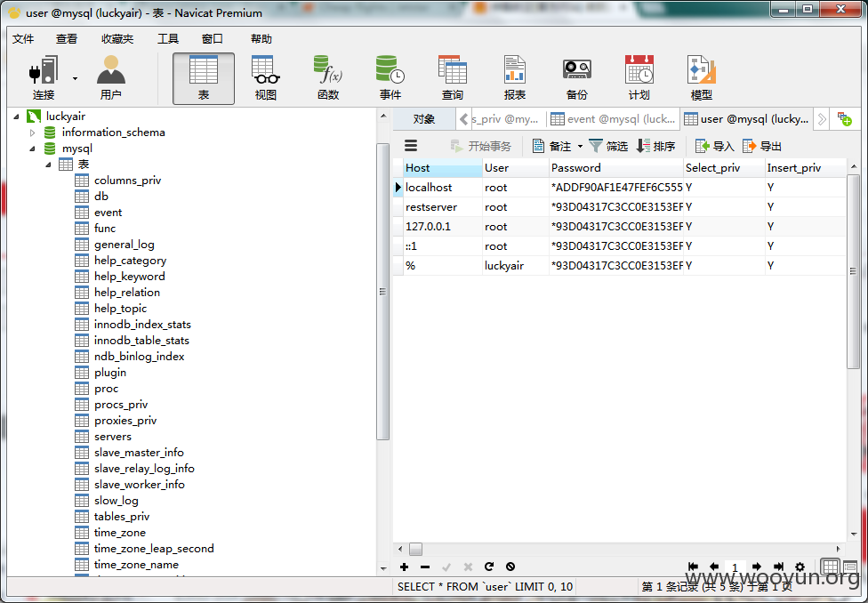This screenshot has width=868, height=603.
Task: Open the dropdown arrow next to 备注
Action: 580,146
